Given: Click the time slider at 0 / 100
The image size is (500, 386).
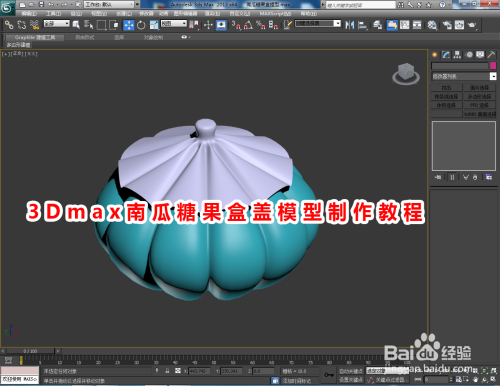Looking at the screenshot, I should pos(30,351).
